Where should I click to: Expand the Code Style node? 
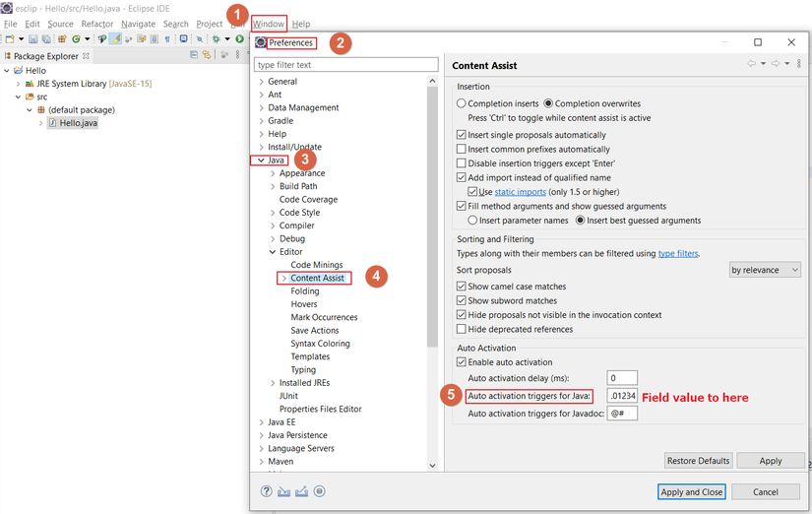(x=273, y=213)
